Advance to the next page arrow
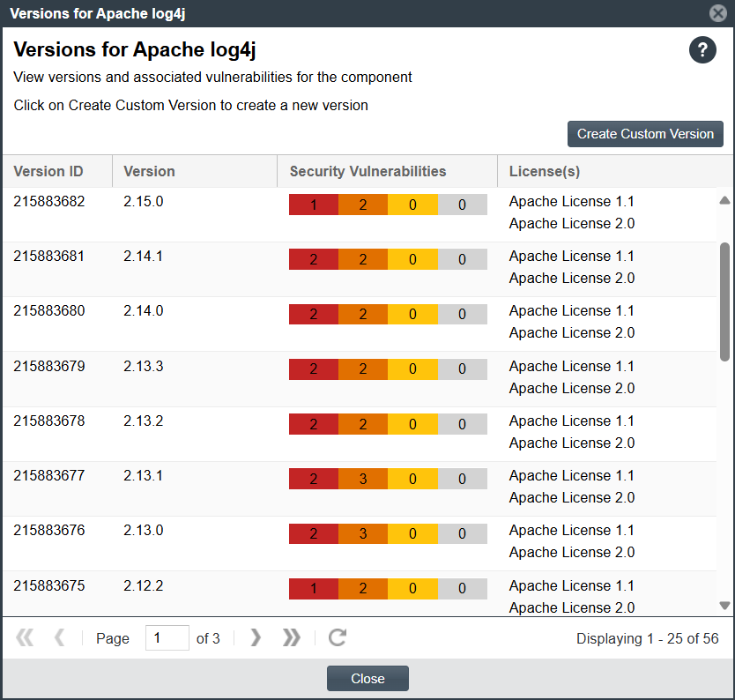The width and height of the screenshot is (735, 700). pos(256,637)
